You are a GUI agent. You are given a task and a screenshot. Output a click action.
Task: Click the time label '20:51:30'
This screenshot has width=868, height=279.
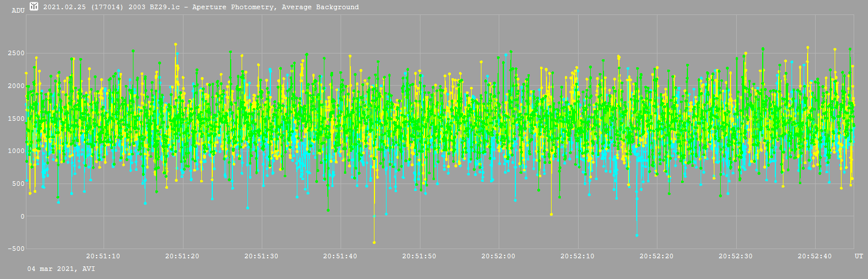(261, 255)
